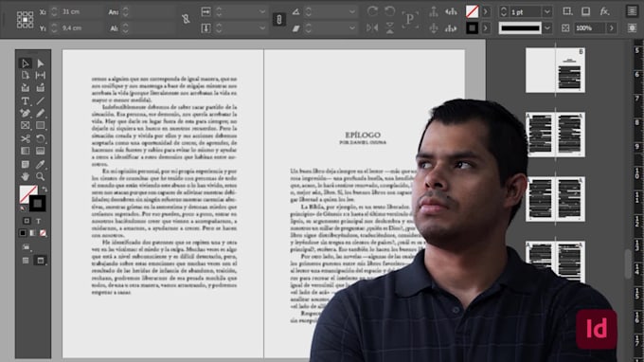Click the X position stepper arrows

[54, 12]
